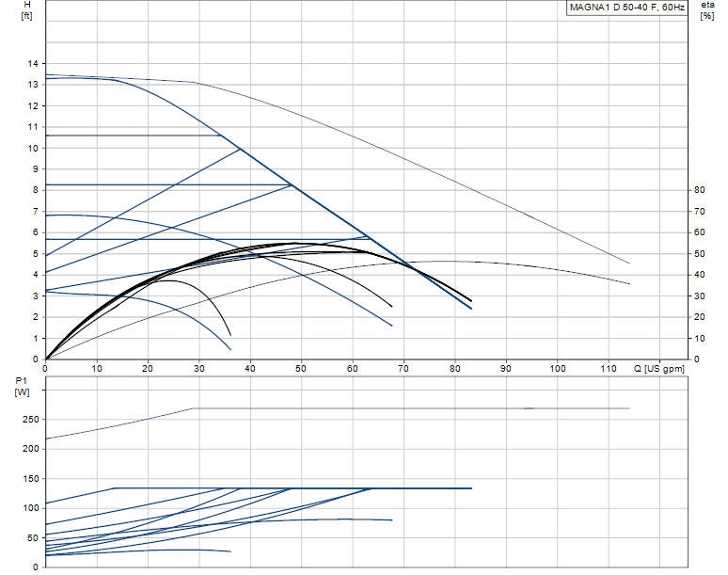
Task: Click the head axis value 11
Action: (33, 127)
